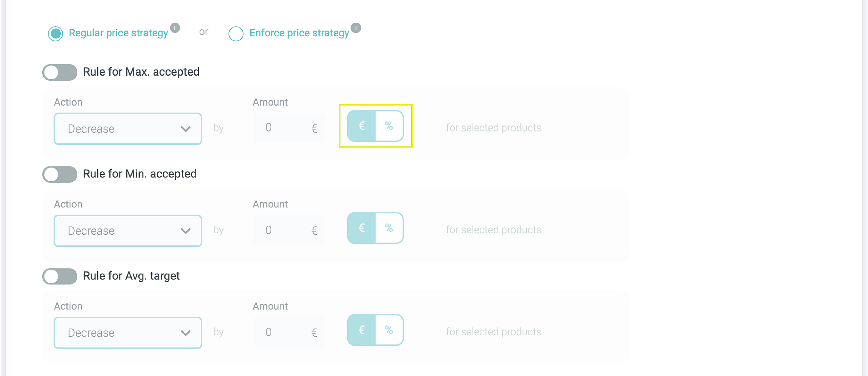Select euro unit for Min. accepted rule

(x=361, y=228)
